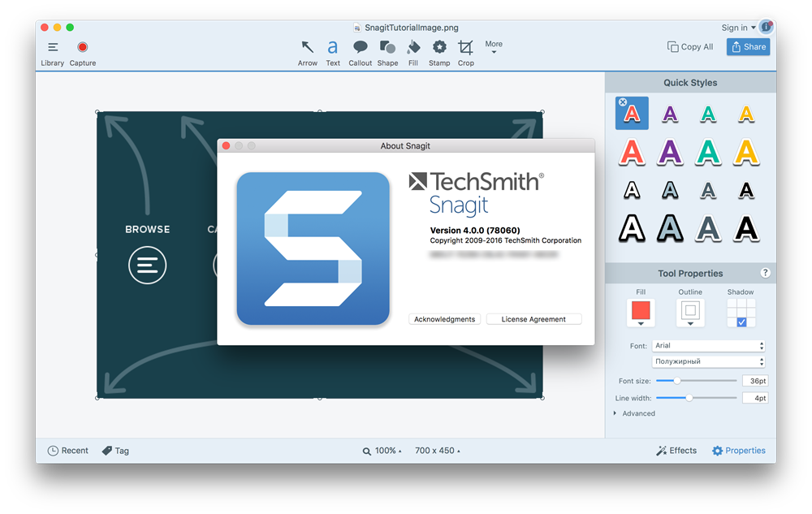This screenshot has width=812, height=514.
Task: Switch to the Properties panel
Action: tap(738, 451)
